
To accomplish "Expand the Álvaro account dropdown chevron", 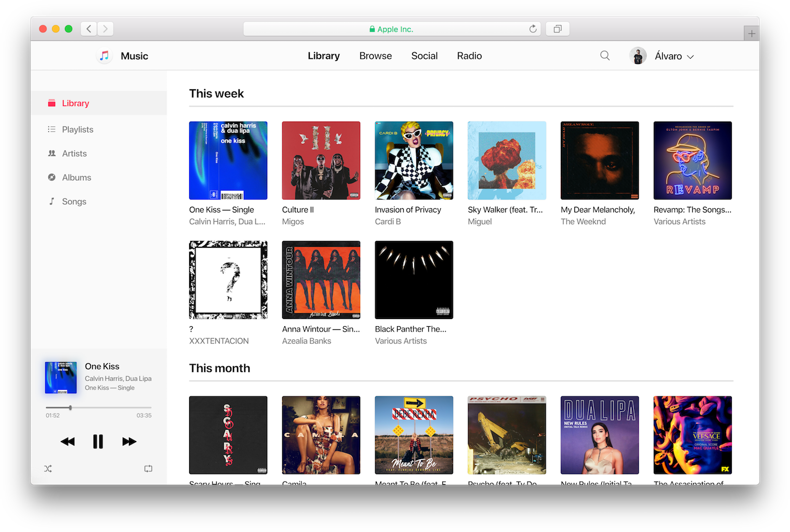I will (691, 57).
